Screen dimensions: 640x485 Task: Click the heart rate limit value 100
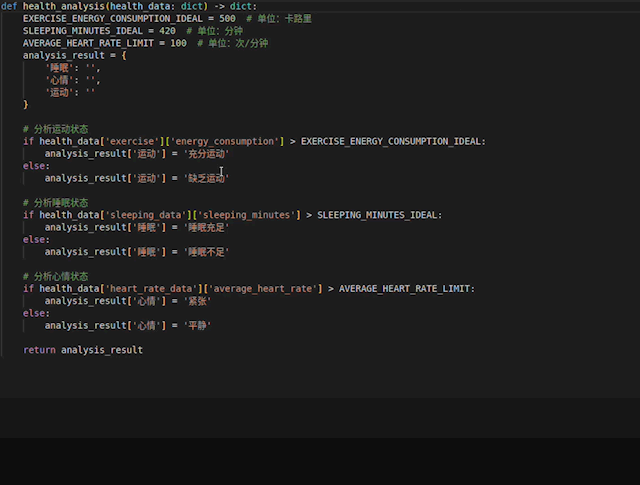pyautogui.click(x=178, y=43)
